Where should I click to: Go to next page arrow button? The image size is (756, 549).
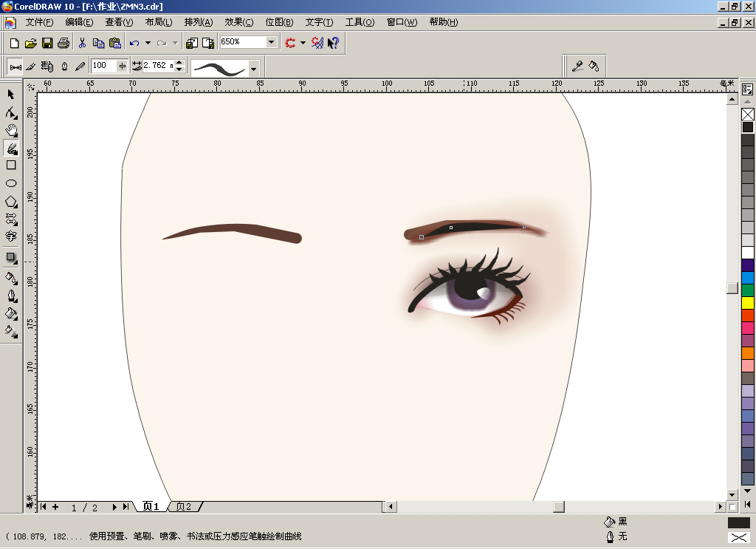click(x=114, y=507)
